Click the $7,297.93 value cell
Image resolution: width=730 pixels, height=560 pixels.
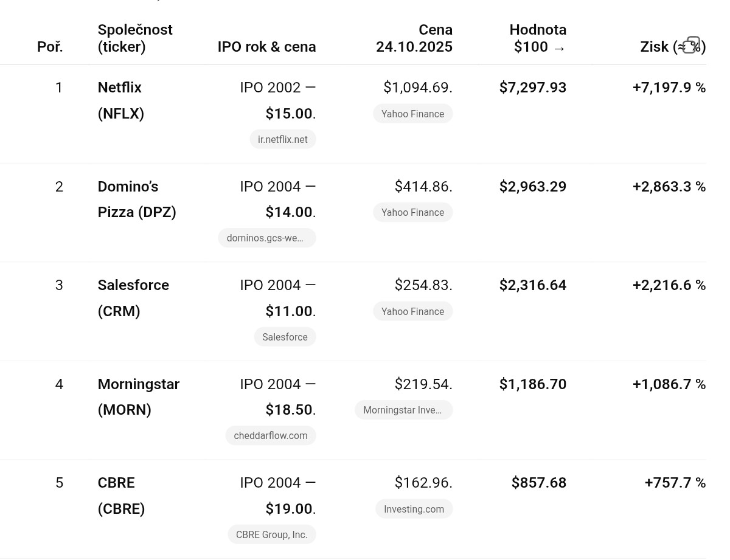[532, 88]
